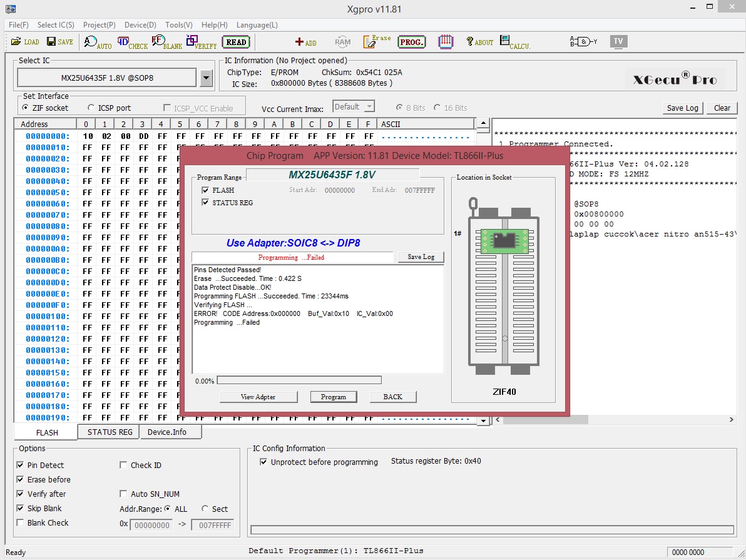Click Save Log in Chip Program dialog
746x560 pixels.
(421, 257)
